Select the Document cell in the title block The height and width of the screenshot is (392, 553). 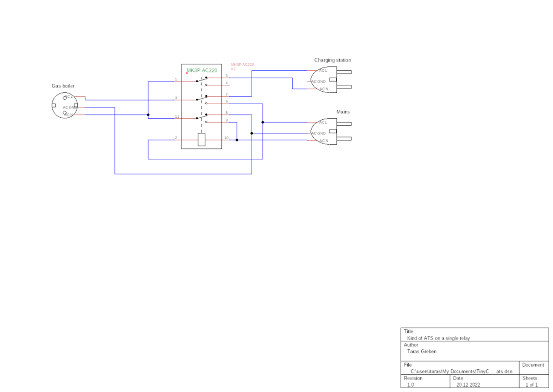(x=534, y=368)
